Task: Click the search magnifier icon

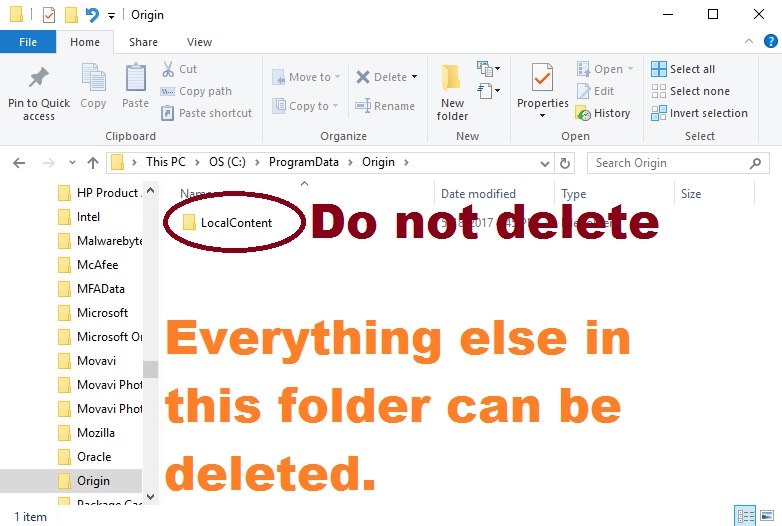Action: pos(756,163)
